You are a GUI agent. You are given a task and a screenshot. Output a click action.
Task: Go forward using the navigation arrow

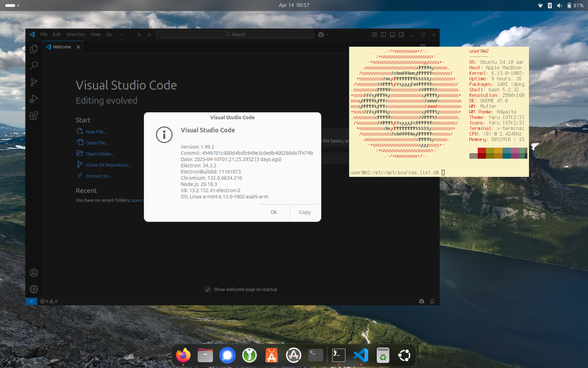(149, 34)
